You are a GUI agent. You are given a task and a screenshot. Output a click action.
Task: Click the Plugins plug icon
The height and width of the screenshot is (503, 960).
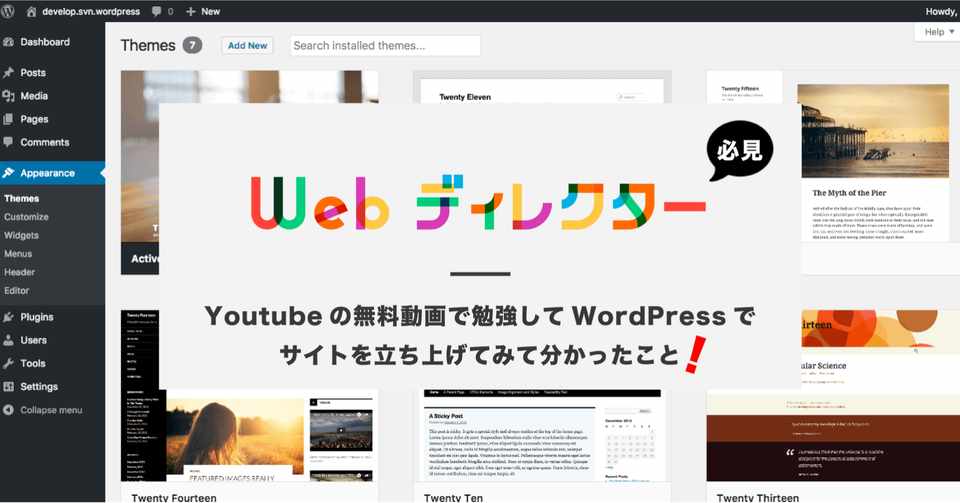pyautogui.click(x=8, y=317)
